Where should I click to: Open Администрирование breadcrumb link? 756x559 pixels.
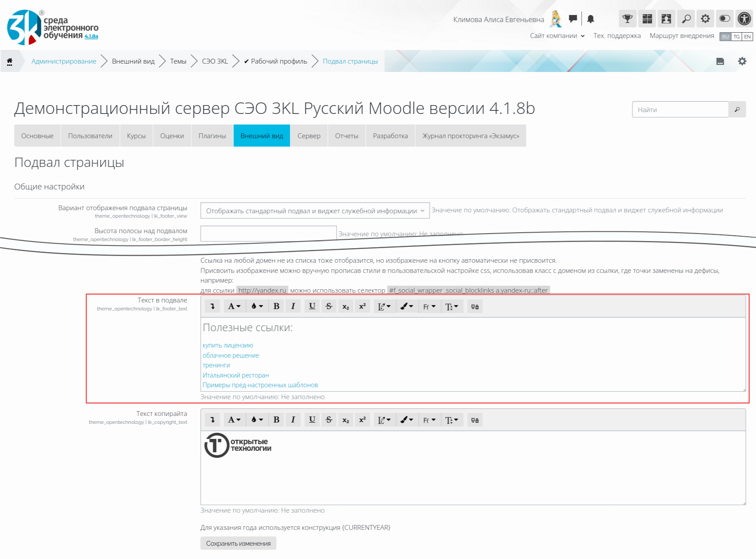[64, 61]
